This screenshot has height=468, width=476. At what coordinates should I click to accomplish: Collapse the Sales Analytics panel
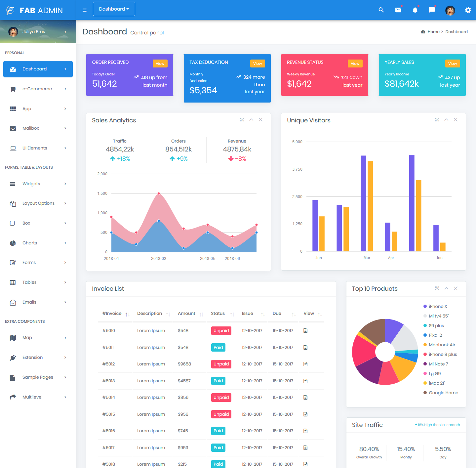pos(251,120)
